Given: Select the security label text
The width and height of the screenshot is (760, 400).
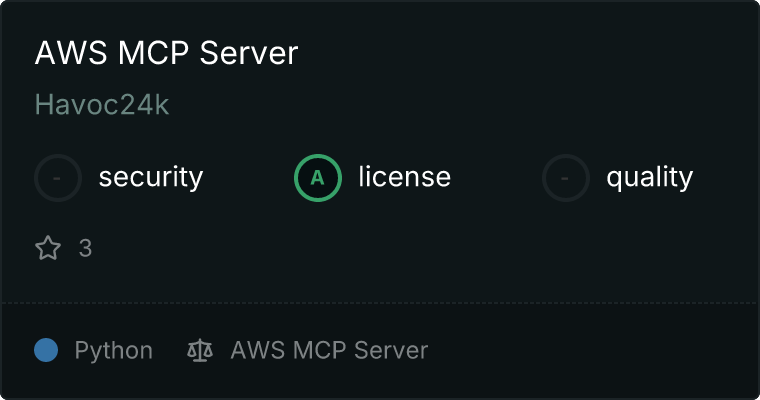Looking at the screenshot, I should pyautogui.click(x=150, y=178).
